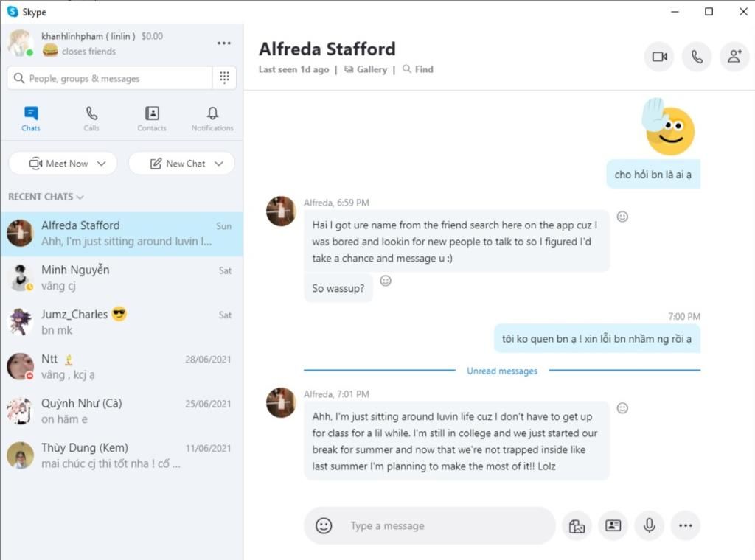The height and width of the screenshot is (560, 755).
Task: Click Find in the chat header
Action: [418, 69]
